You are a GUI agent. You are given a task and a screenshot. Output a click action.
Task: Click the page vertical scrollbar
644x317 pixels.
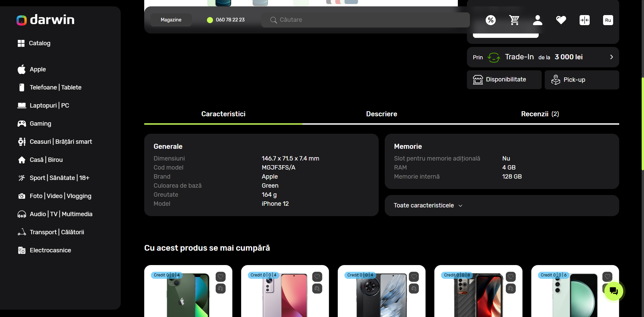pos(642,124)
